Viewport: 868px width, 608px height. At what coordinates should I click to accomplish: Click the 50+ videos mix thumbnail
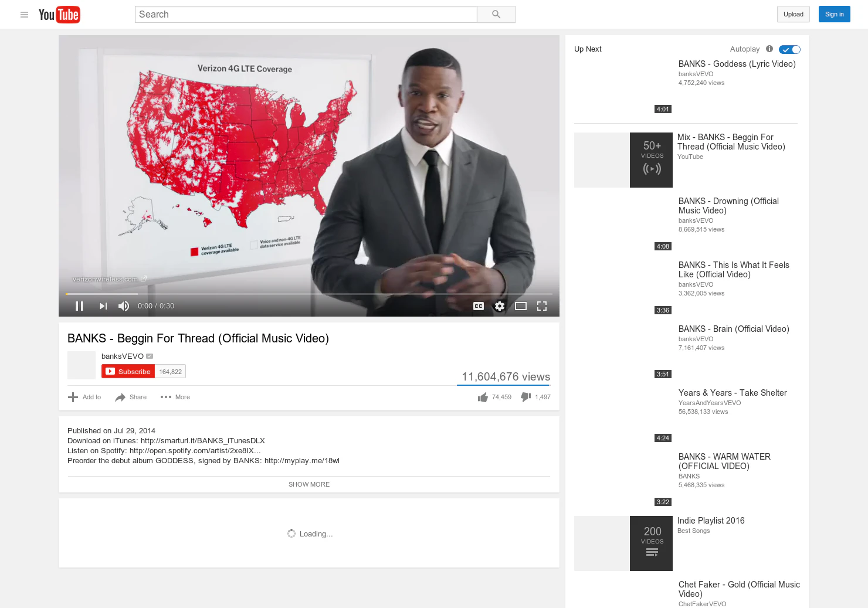pyautogui.click(x=623, y=160)
